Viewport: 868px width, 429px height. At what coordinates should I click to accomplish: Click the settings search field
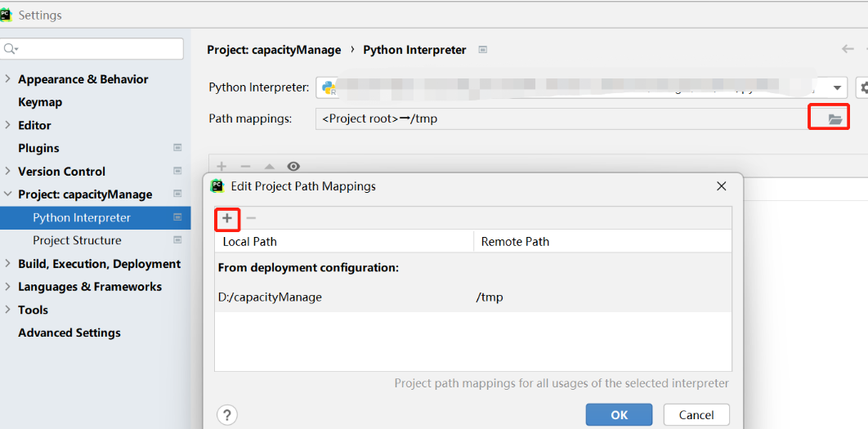coord(92,49)
